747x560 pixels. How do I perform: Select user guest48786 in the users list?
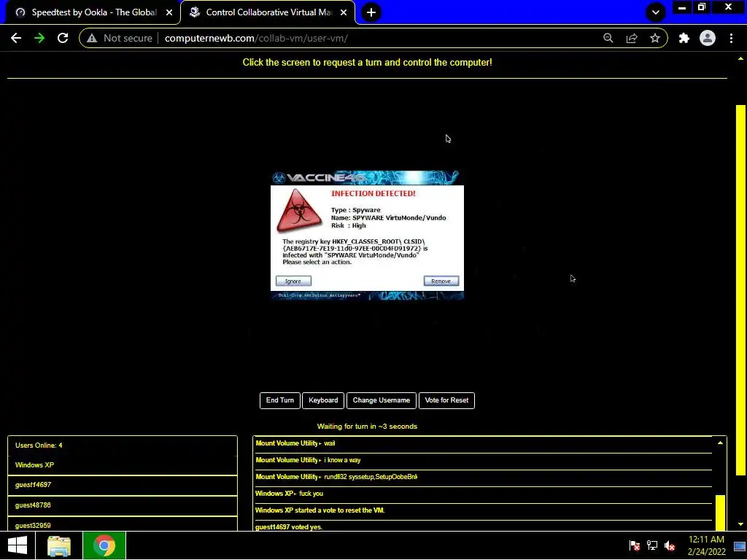coord(123,506)
